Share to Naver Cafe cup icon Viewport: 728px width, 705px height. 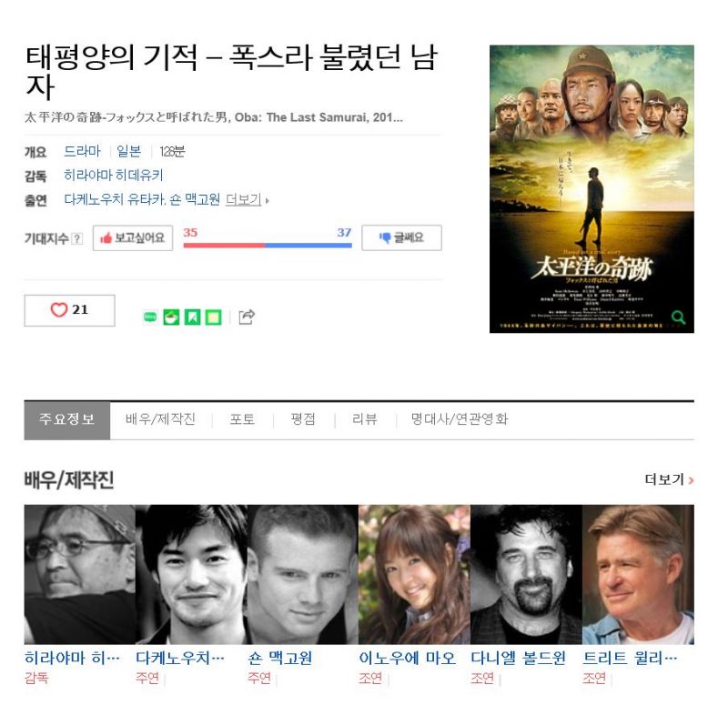171,317
